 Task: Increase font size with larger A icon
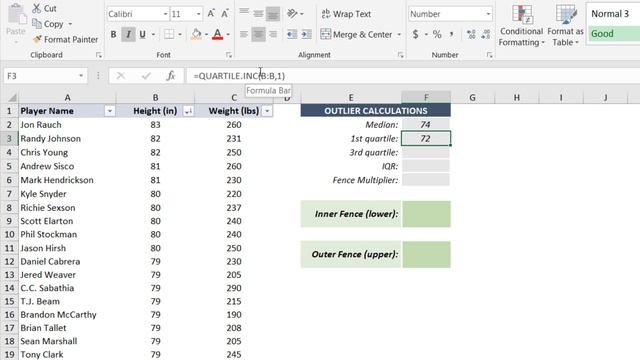[211, 13]
